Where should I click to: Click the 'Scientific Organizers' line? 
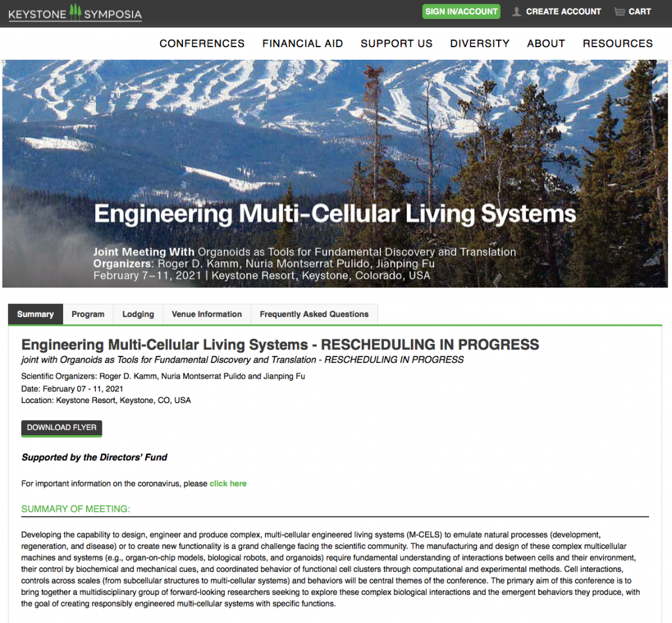tap(163, 376)
